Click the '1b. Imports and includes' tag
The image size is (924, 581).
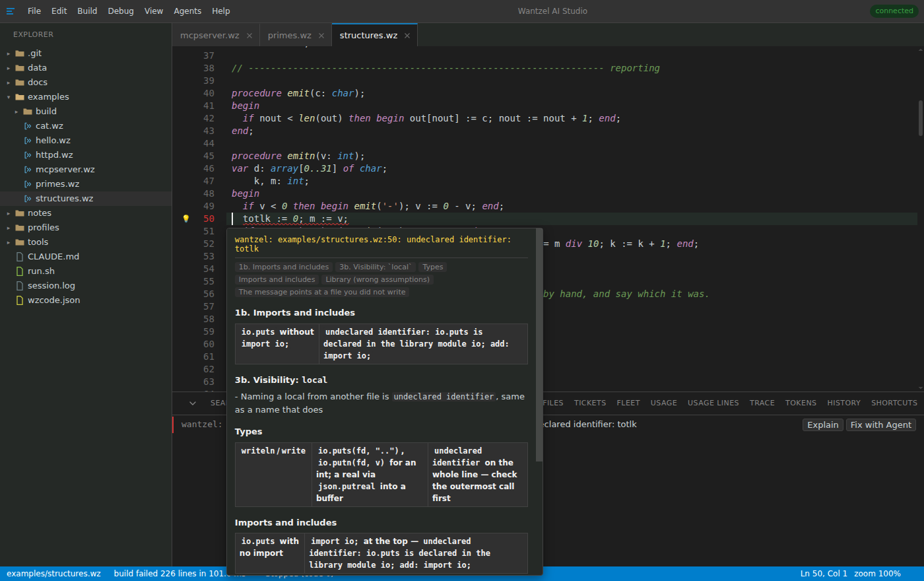coord(284,267)
